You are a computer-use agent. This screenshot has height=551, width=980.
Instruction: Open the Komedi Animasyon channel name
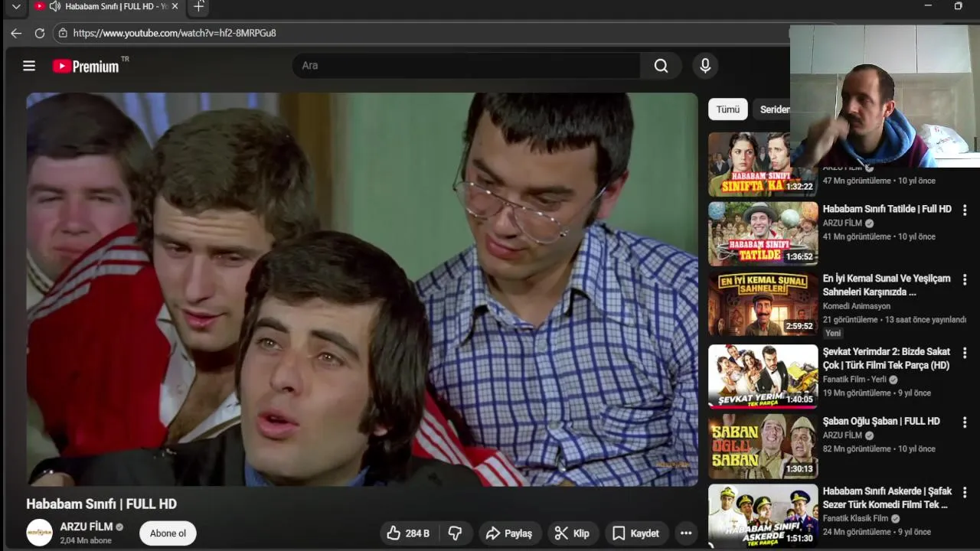[x=857, y=306]
